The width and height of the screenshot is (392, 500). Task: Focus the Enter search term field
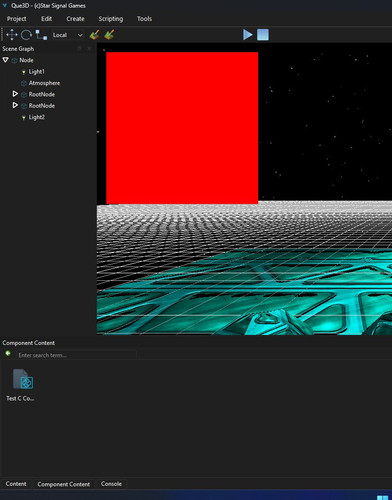[x=76, y=355]
